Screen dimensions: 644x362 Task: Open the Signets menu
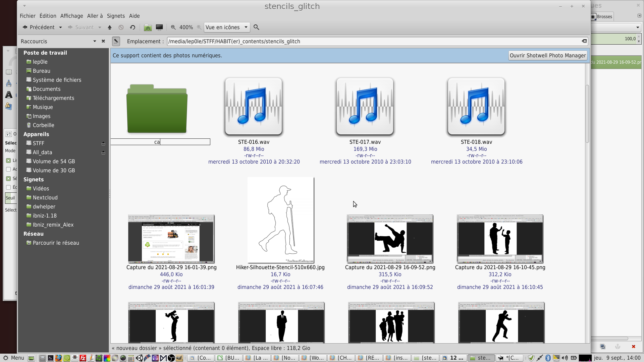pos(116,16)
